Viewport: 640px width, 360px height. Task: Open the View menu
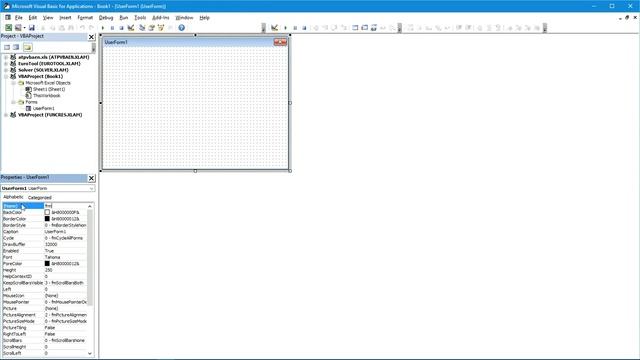[x=48, y=18]
